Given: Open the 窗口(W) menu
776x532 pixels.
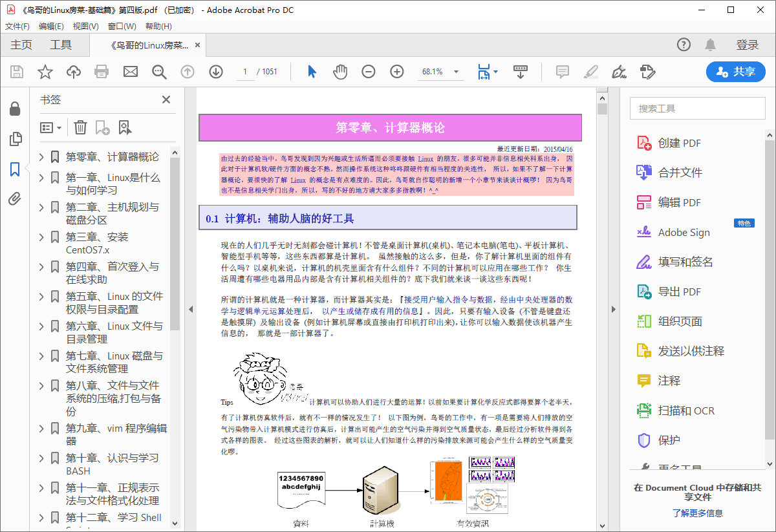Looking at the screenshot, I should pyautogui.click(x=122, y=27).
